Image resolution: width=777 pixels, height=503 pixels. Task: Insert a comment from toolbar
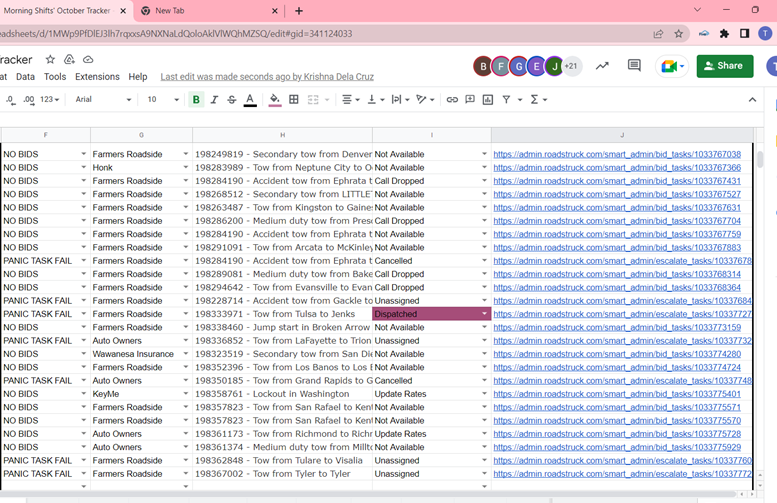(470, 100)
